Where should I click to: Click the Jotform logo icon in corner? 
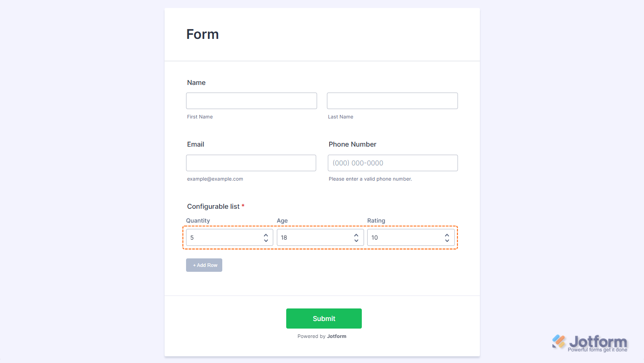(x=559, y=342)
